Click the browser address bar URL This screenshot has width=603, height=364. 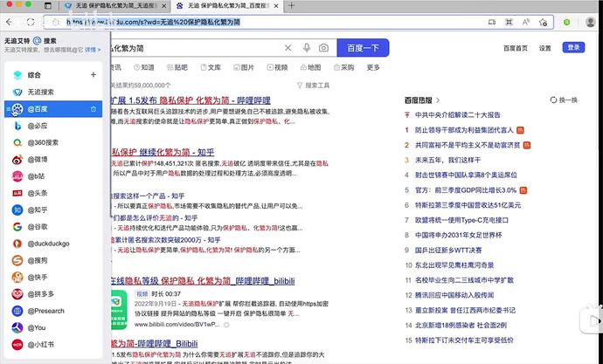(x=262, y=20)
